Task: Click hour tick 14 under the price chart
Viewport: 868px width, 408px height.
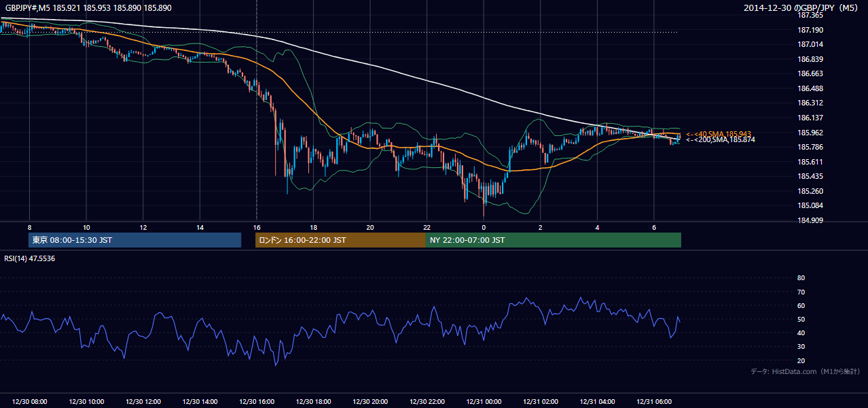Action: point(200,227)
